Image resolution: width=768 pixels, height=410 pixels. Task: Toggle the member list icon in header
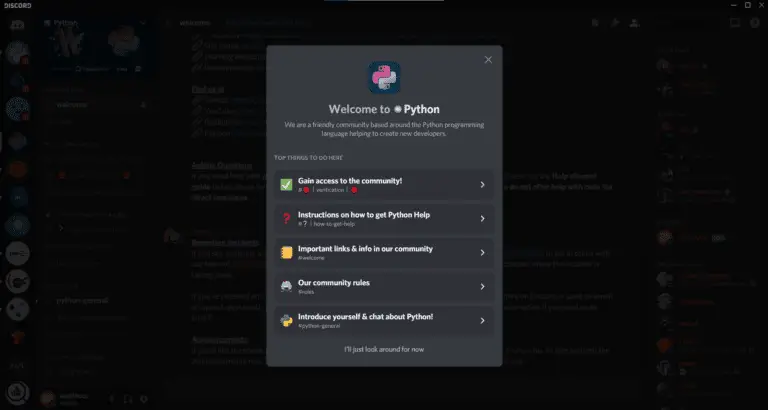634,21
